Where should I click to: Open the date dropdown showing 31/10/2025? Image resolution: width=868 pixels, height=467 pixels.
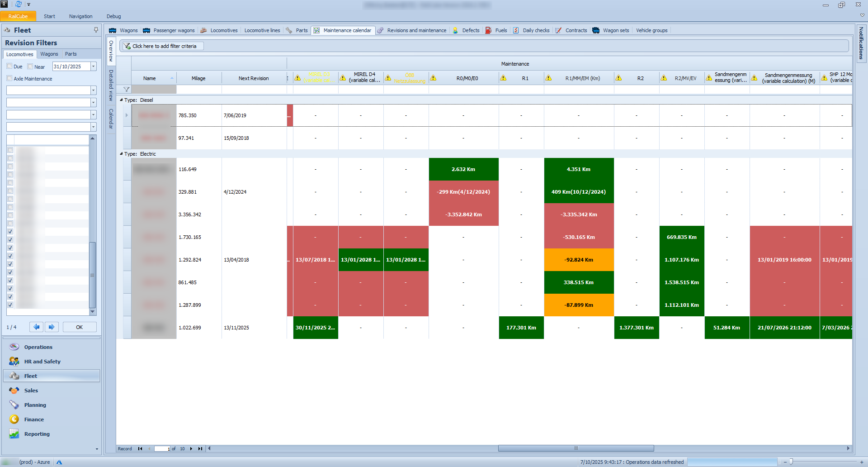coord(94,67)
